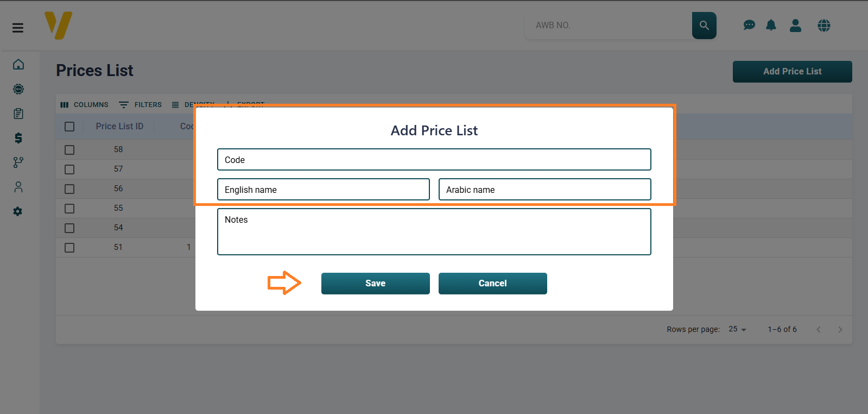Toggle the select-all header checkbox
This screenshot has width=868, height=414.
[69, 127]
